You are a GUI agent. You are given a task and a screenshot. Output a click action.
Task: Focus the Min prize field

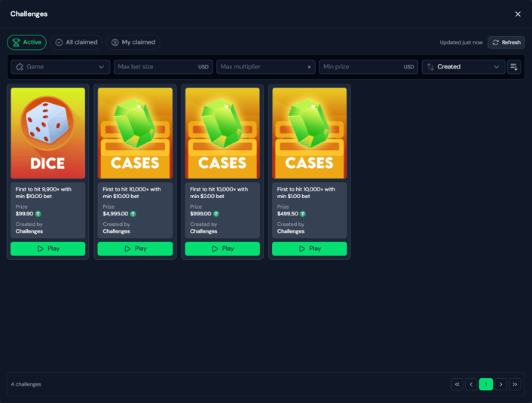[368, 67]
